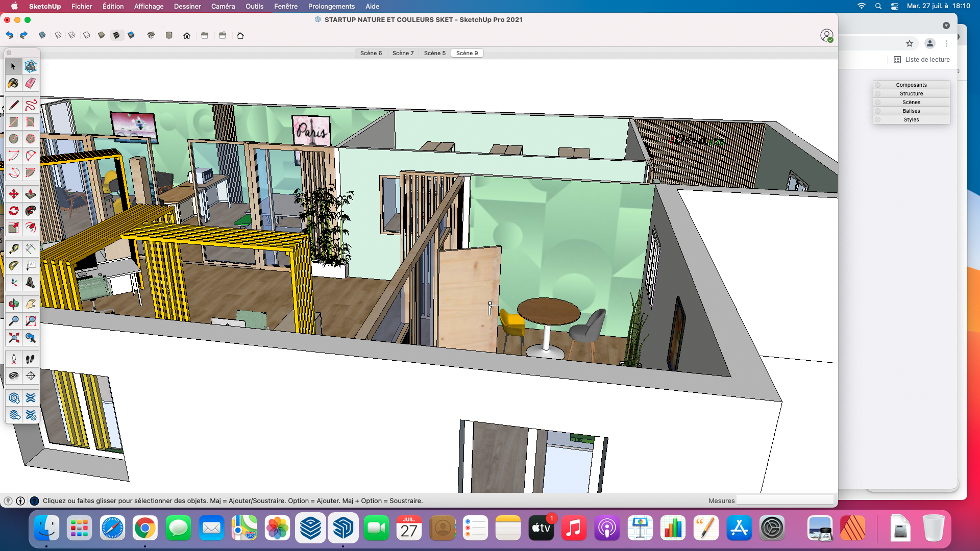The width and height of the screenshot is (980, 551).
Task: Select the Paint Bucket tool
Action: click(14, 83)
